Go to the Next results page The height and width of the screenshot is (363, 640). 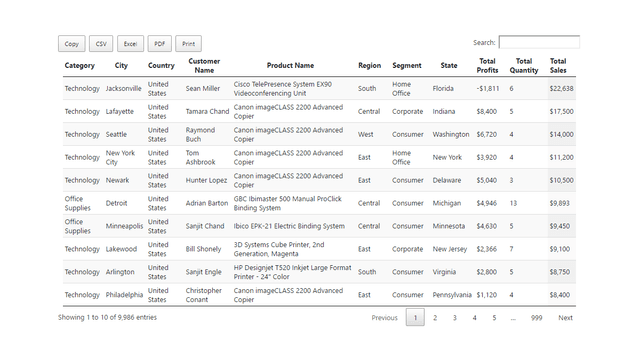point(565,317)
